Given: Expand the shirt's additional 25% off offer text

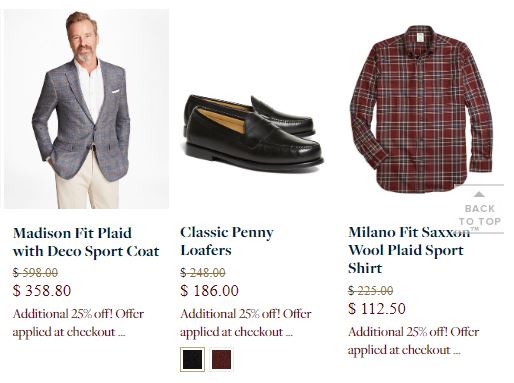Looking at the screenshot, I should tap(413, 341).
